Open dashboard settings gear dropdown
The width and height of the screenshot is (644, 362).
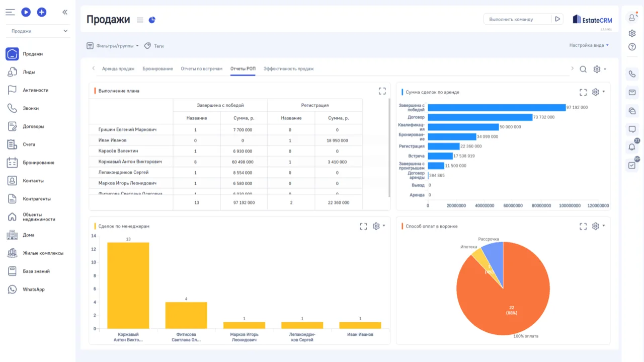pos(600,69)
